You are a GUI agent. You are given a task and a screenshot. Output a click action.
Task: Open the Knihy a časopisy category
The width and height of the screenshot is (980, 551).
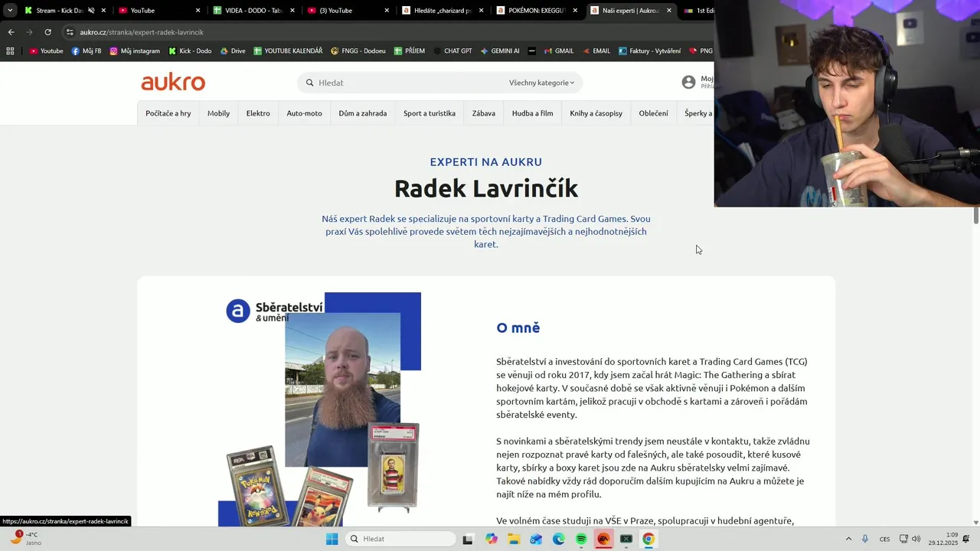point(596,113)
